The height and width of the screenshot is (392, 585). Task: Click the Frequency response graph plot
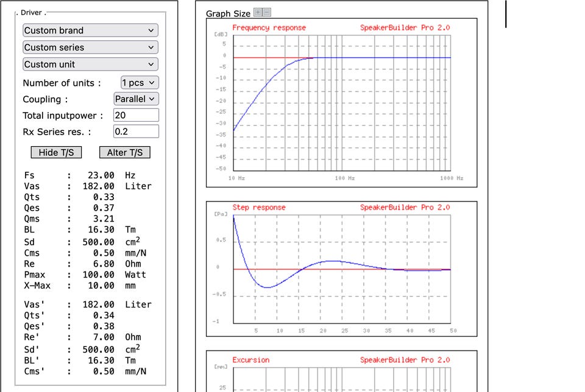[x=342, y=103]
